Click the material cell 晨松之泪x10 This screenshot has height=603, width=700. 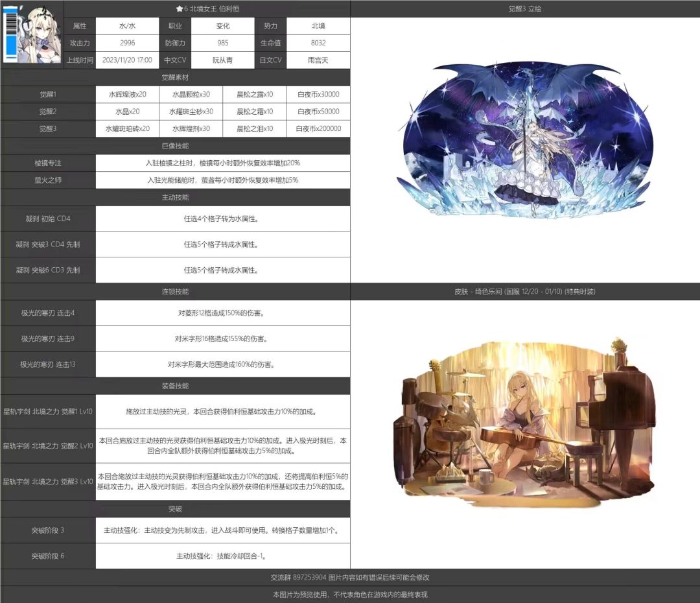(255, 128)
